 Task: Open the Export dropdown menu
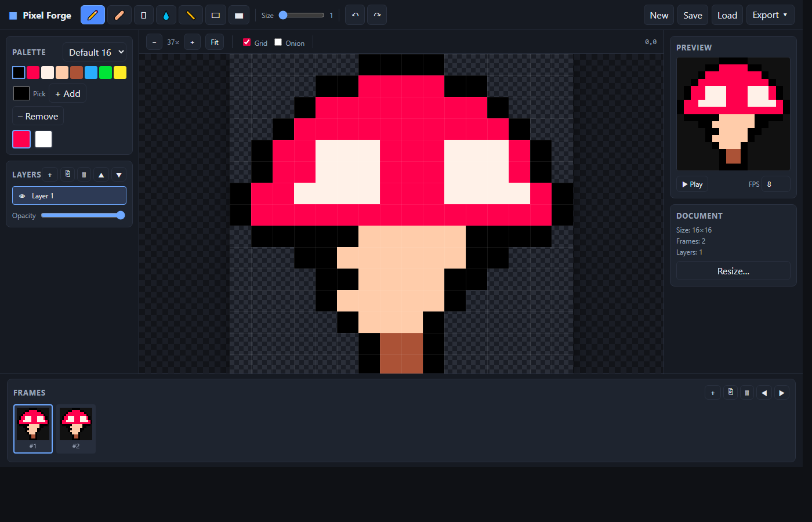[x=770, y=15]
